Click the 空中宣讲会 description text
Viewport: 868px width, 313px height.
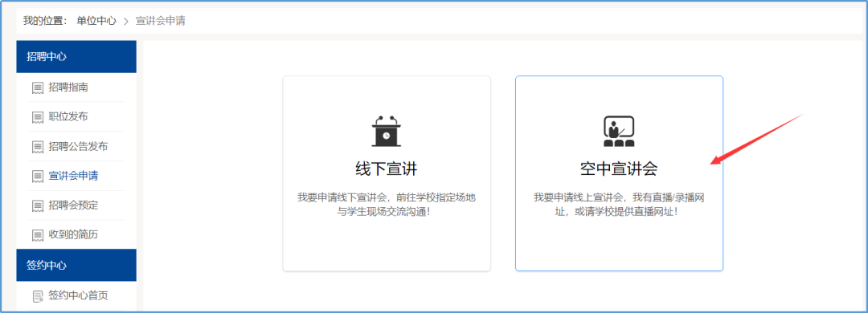pyautogui.click(x=619, y=204)
